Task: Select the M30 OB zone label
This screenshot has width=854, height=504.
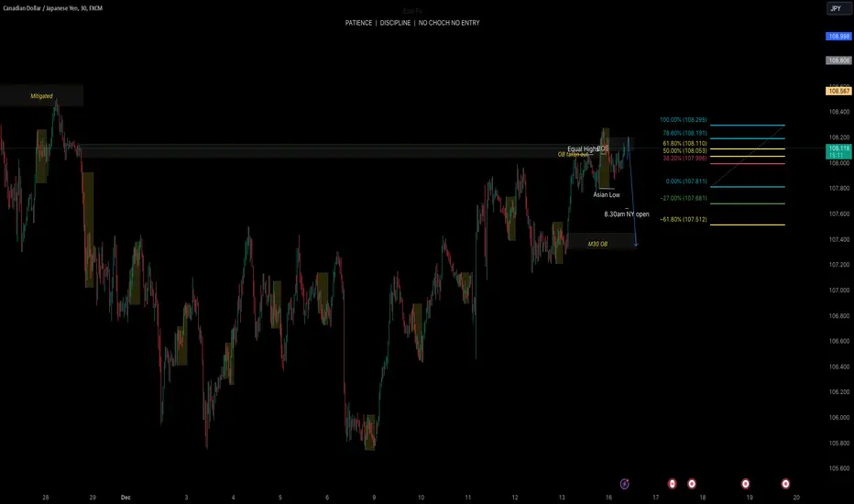Action: coord(597,244)
